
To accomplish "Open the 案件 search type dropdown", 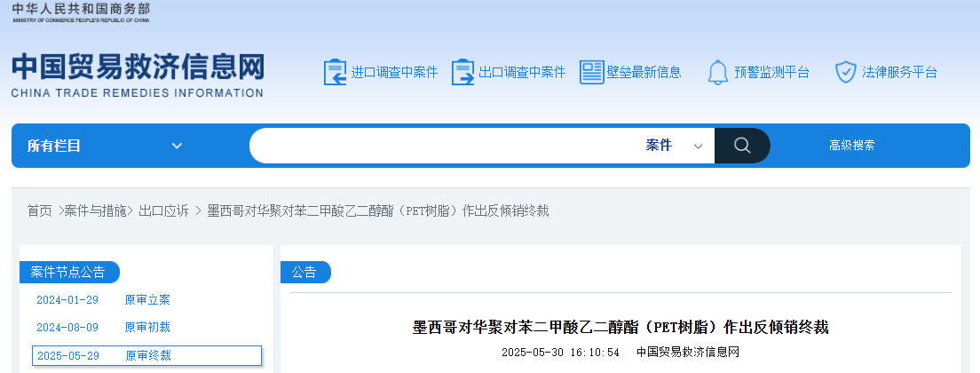I will [x=674, y=146].
